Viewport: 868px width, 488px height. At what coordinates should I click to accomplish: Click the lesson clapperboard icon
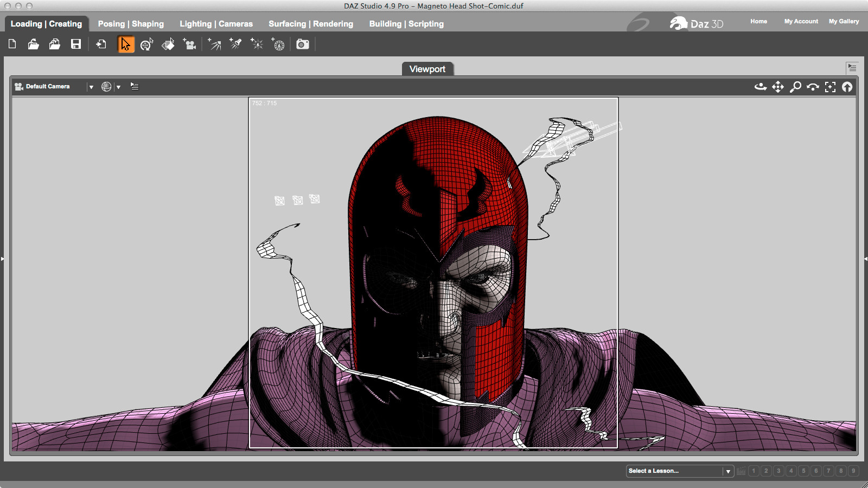point(741,471)
